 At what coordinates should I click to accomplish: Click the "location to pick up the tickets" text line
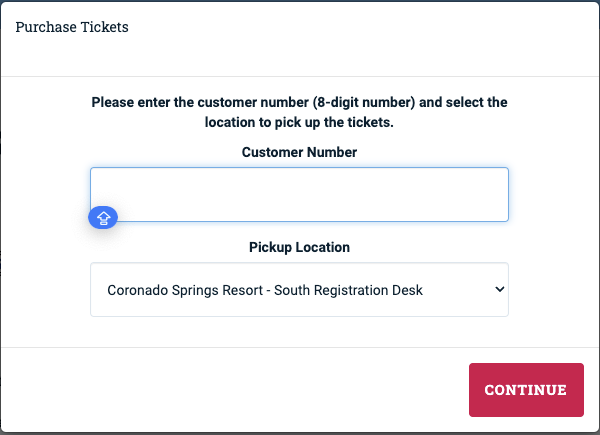point(299,122)
